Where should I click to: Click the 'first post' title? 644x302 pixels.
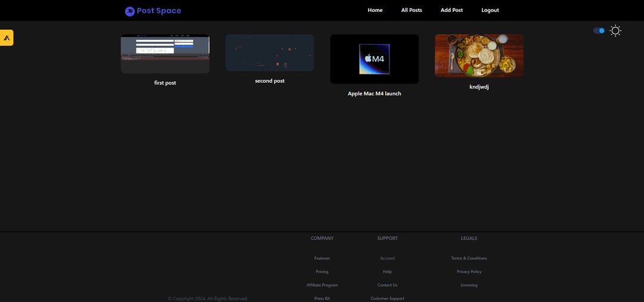pos(165,83)
